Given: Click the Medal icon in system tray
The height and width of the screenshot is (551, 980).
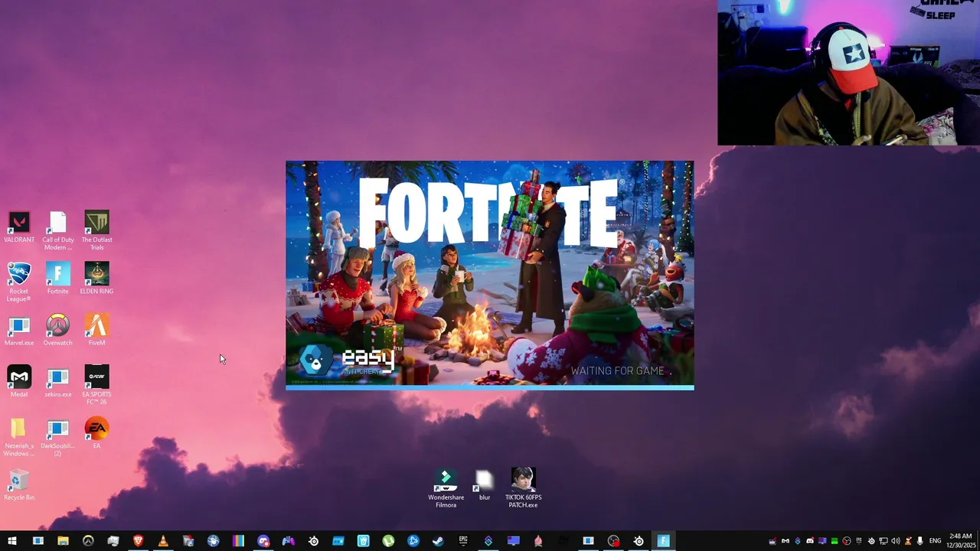Looking at the screenshot, I should click(785, 541).
